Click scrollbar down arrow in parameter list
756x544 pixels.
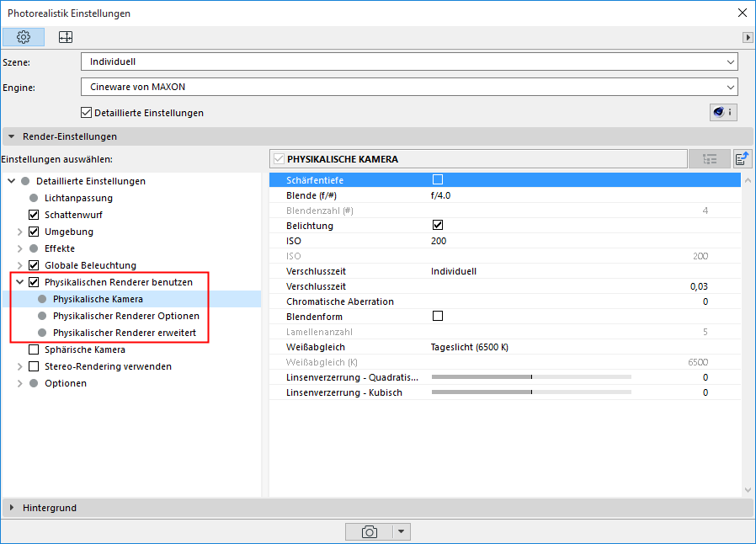748,490
